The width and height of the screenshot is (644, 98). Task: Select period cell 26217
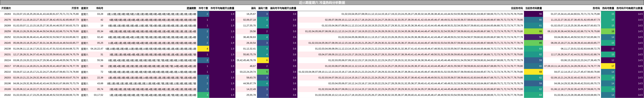(7, 66)
